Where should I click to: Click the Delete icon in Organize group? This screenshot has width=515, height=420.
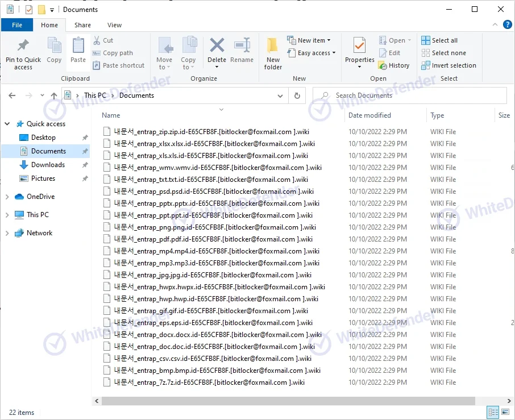click(x=217, y=51)
